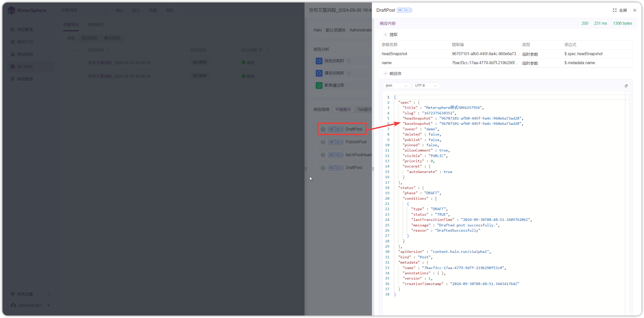Open the 场景 top menu
644x318 pixels.
(153, 10)
